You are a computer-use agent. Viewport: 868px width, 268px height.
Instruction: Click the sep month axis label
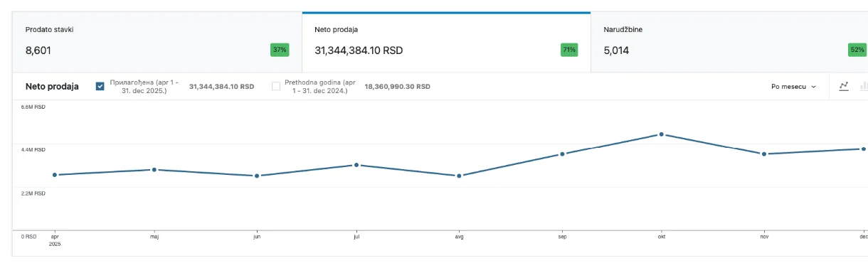pyautogui.click(x=562, y=237)
